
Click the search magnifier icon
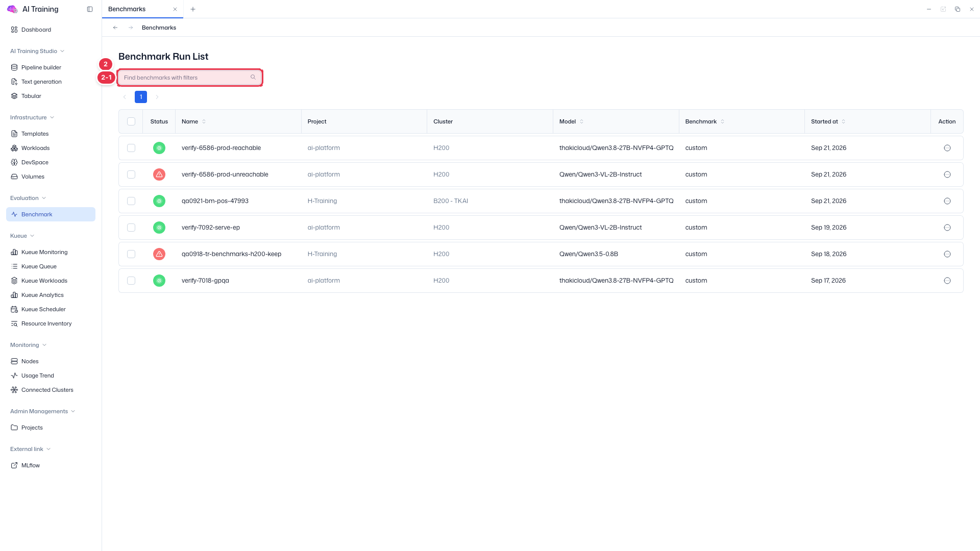click(253, 78)
